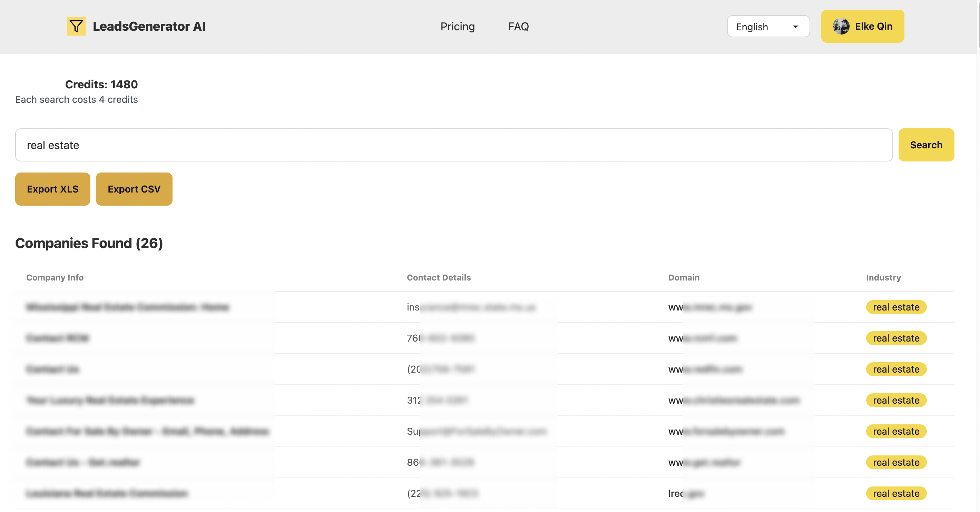Go to the FAQ page

[x=518, y=26]
